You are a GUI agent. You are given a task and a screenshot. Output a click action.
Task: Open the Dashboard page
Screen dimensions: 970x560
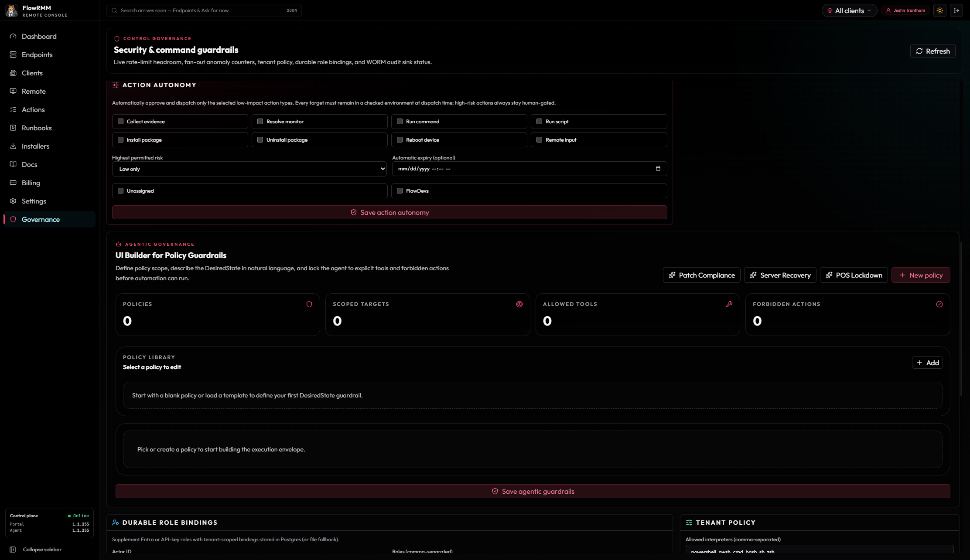49,36
